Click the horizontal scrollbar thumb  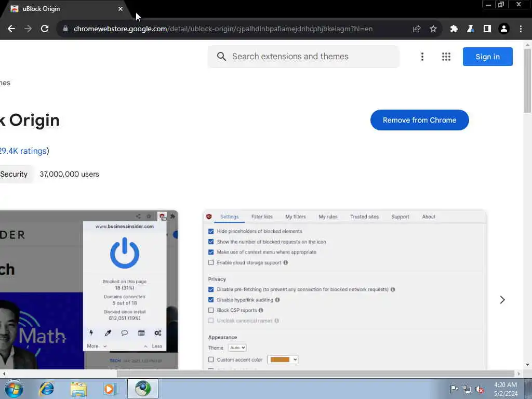pos(315,374)
